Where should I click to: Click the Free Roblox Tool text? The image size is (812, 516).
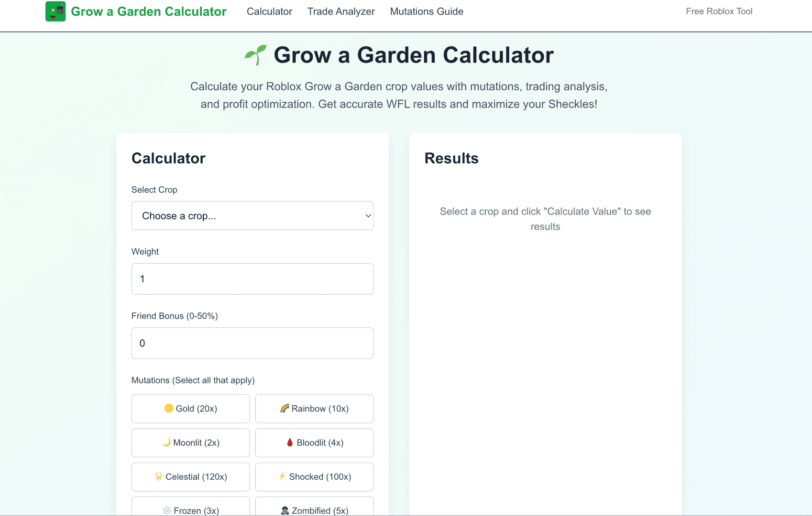719,11
